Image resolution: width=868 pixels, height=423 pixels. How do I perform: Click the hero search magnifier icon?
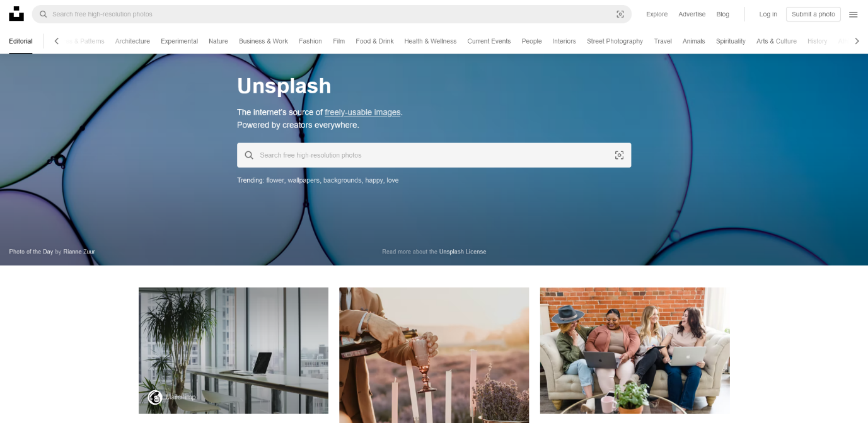(249, 155)
